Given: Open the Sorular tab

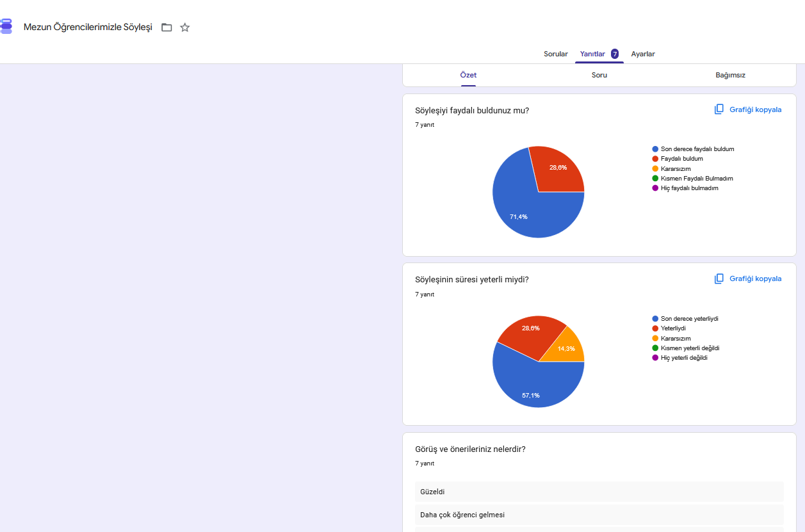Looking at the screenshot, I should [556, 54].
